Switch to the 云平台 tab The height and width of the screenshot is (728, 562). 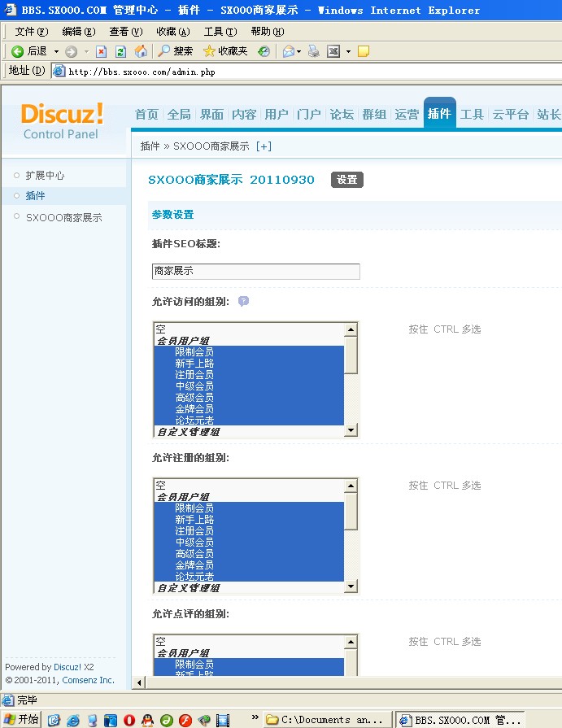point(511,114)
